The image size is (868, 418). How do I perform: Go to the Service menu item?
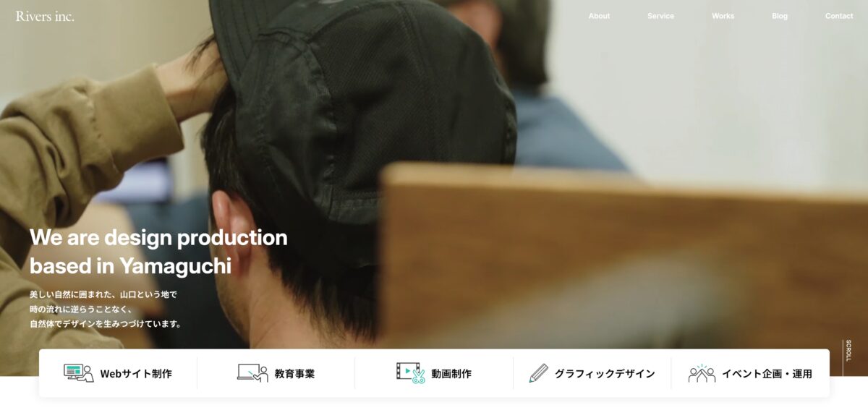[x=660, y=16]
